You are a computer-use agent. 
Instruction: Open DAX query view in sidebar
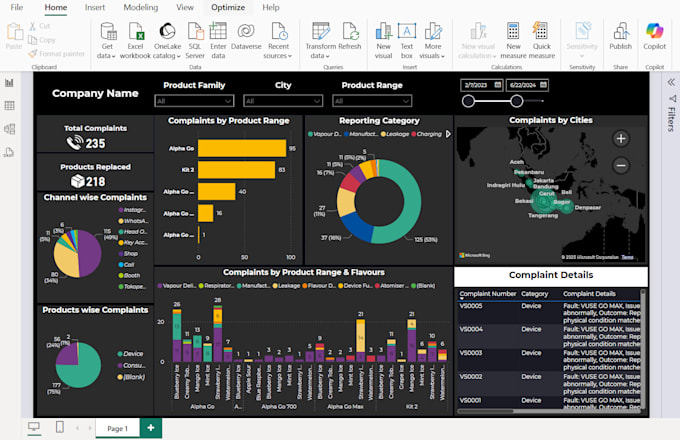pyautogui.click(x=9, y=152)
